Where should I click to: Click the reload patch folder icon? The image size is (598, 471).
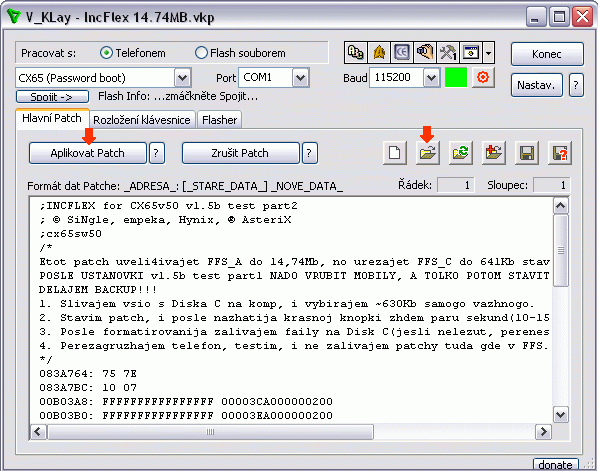pos(461,153)
